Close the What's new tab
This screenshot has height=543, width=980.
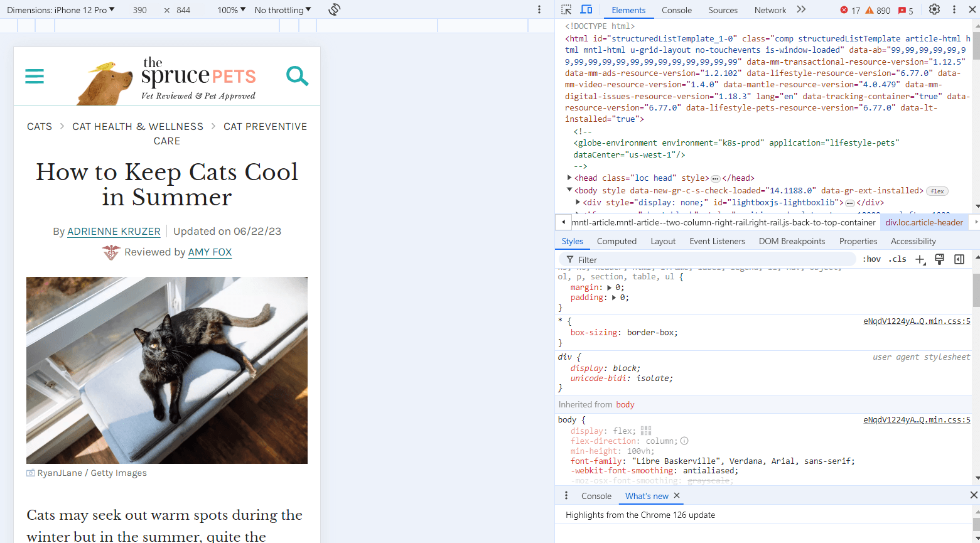(x=677, y=495)
